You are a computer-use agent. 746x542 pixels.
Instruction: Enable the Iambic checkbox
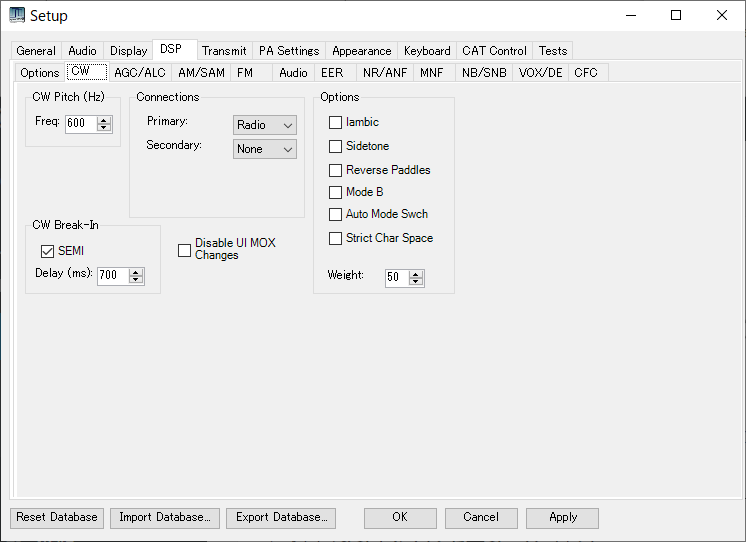(x=336, y=122)
